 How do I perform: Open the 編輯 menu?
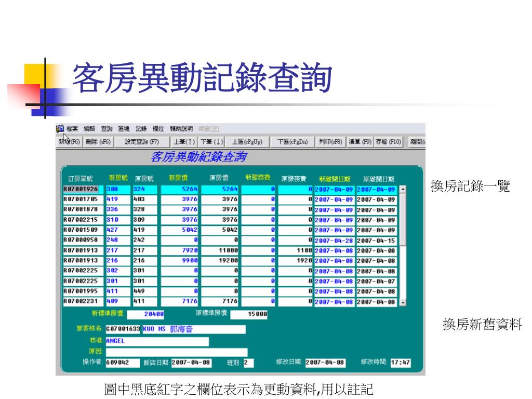89,129
